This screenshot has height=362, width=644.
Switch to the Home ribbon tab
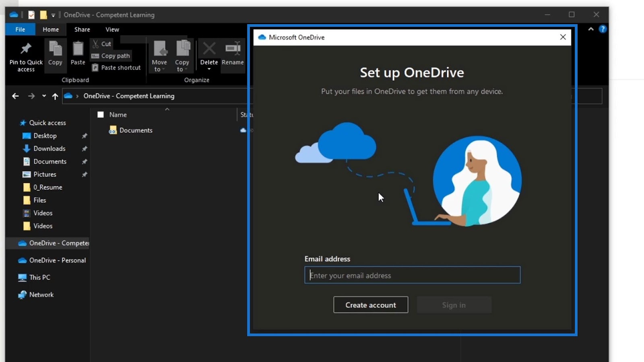[51, 29]
